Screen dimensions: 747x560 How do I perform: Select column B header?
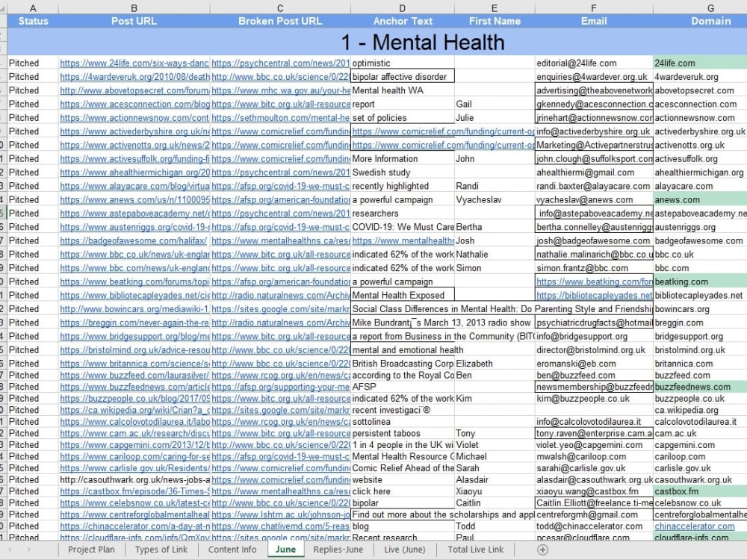pos(134,7)
